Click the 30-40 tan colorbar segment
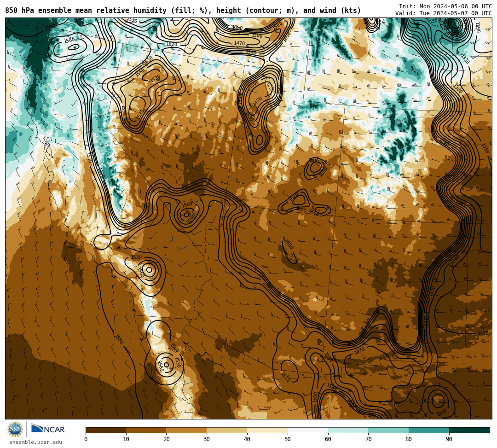 (227, 430)
